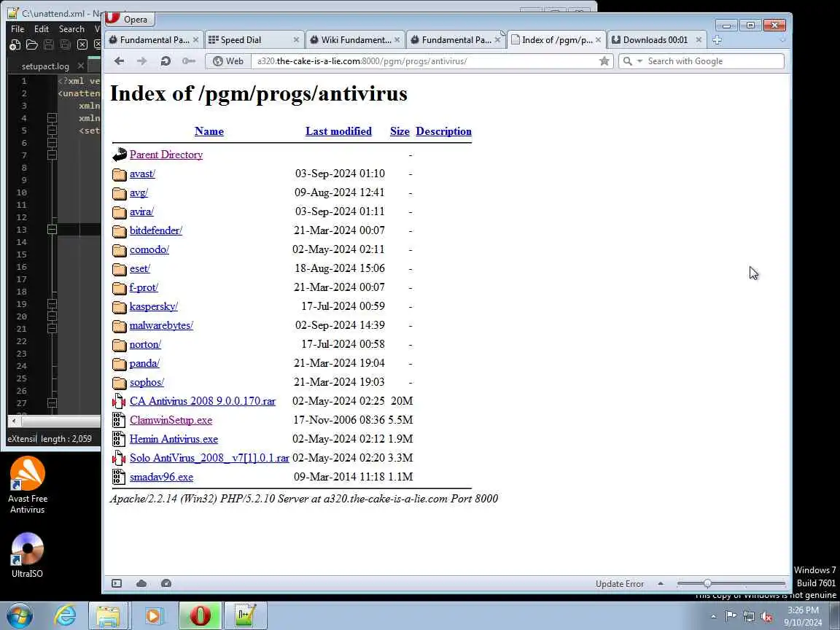Image resolution: width=840 pixels, height=630 pixels.
Task: Close the Downloads 00:01 tab
Action: (699, 40)
